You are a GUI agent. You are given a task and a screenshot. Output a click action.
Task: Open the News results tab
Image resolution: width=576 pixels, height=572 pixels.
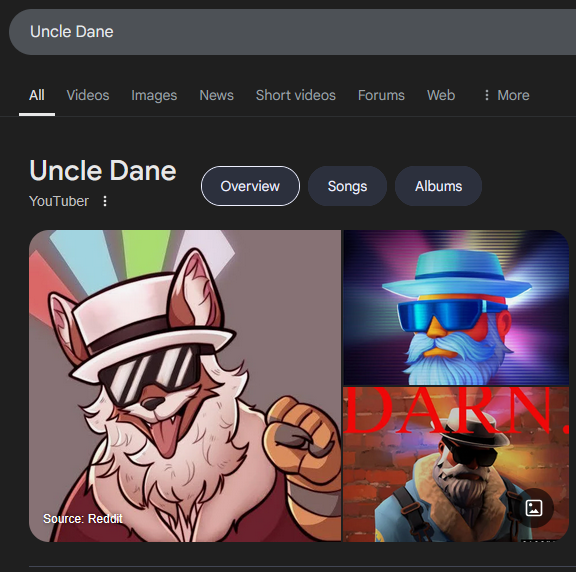click(x=216, y=95)
